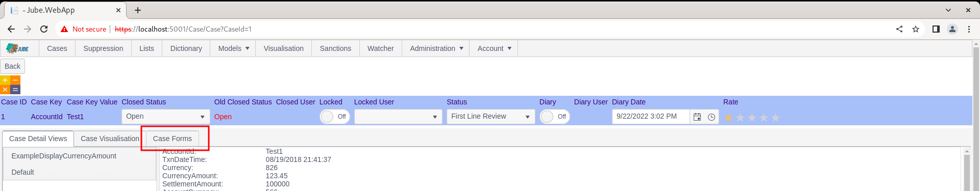Open the Sanctions menu item
Viewport: 980px width, 191px height.
[335, 48]
